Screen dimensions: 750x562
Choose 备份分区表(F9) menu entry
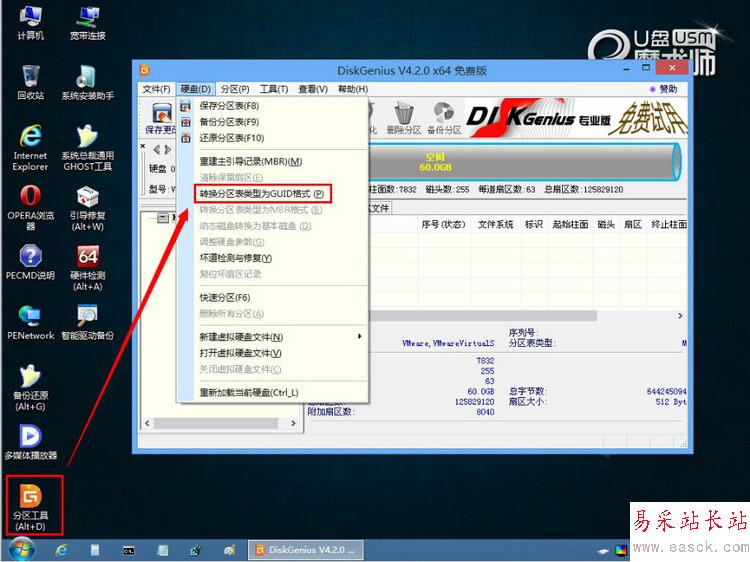(229, 122)
